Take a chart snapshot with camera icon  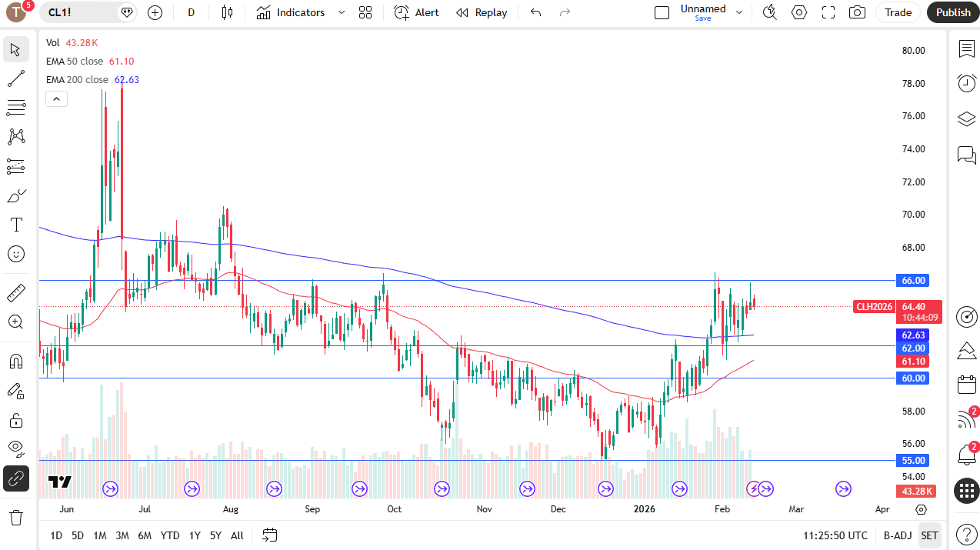tap(857, 12)
